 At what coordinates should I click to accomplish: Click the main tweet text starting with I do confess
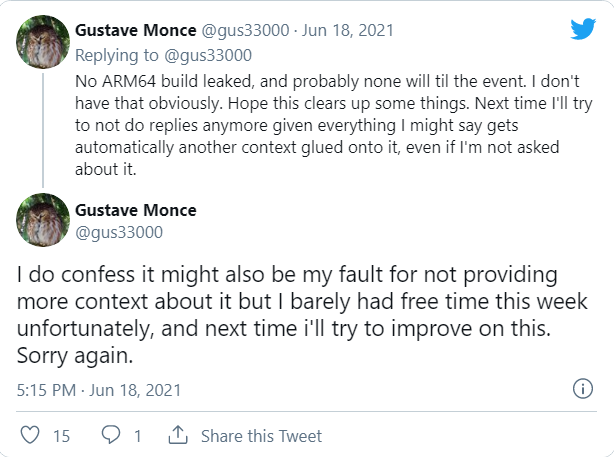click(302, 315)
